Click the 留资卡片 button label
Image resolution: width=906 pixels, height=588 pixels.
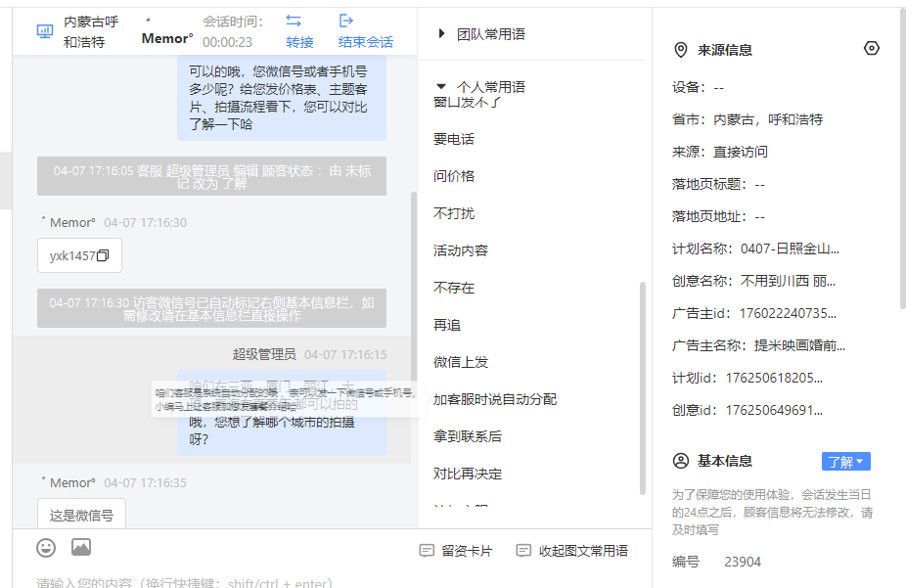(x=467, y=551)
